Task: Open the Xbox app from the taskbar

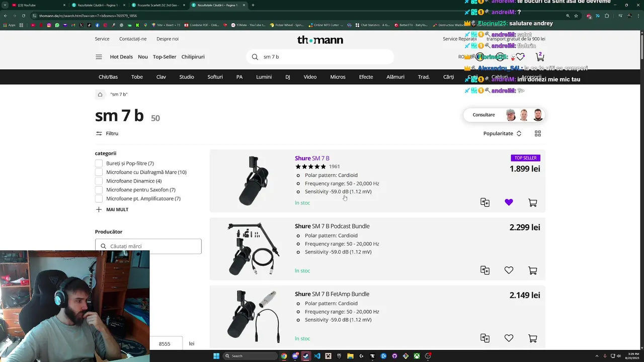Action: (417, 356)
